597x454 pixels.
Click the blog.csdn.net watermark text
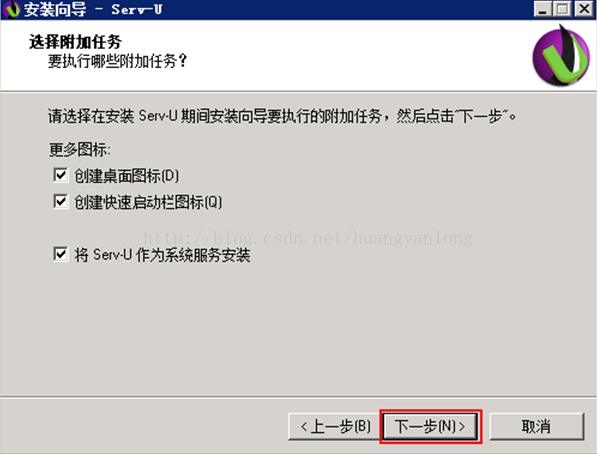308,238
